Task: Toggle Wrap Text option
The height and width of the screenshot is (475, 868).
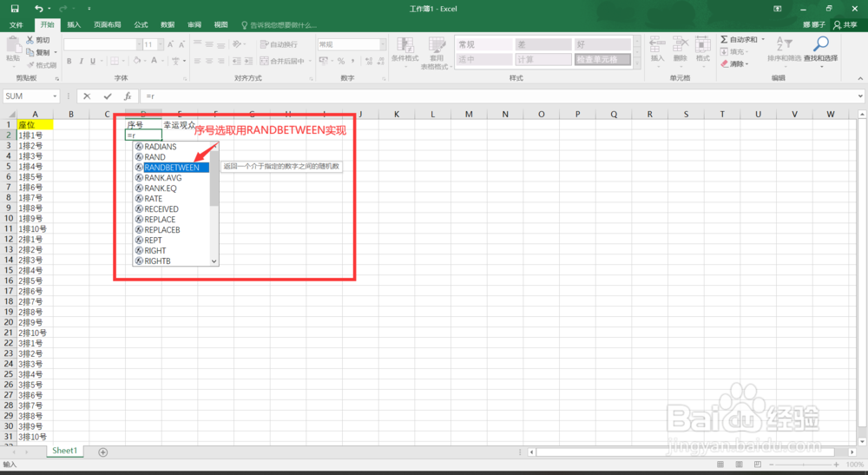Action: 279,44
